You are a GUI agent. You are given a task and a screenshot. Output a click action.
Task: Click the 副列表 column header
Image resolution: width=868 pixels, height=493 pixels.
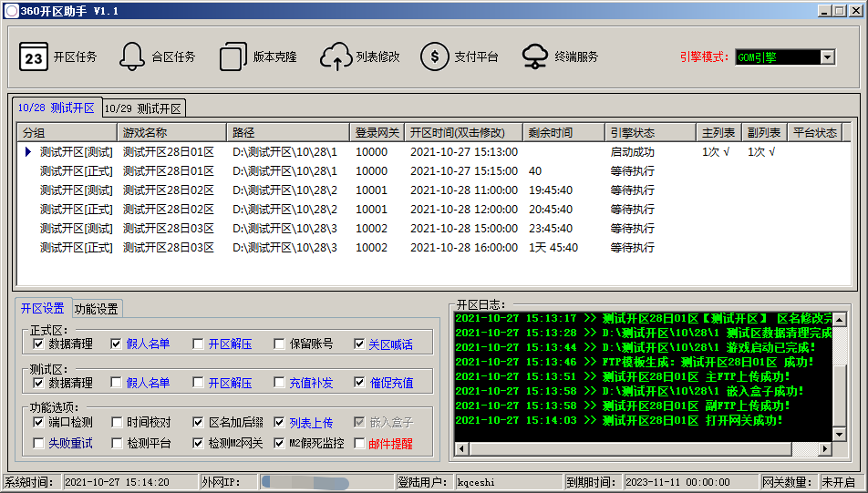pyautogui.click(x=764, y=133)
